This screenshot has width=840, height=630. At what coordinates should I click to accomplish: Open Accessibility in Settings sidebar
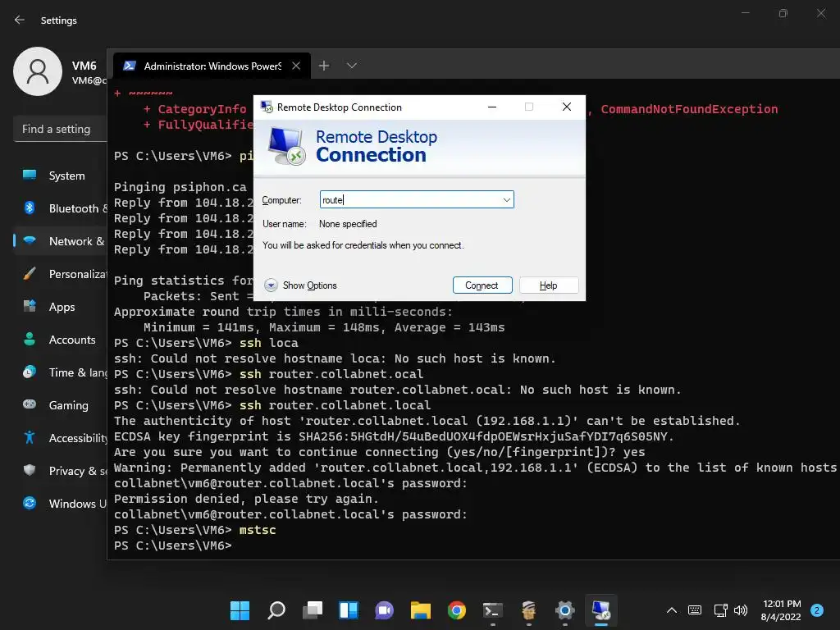[x=60, y=438]
